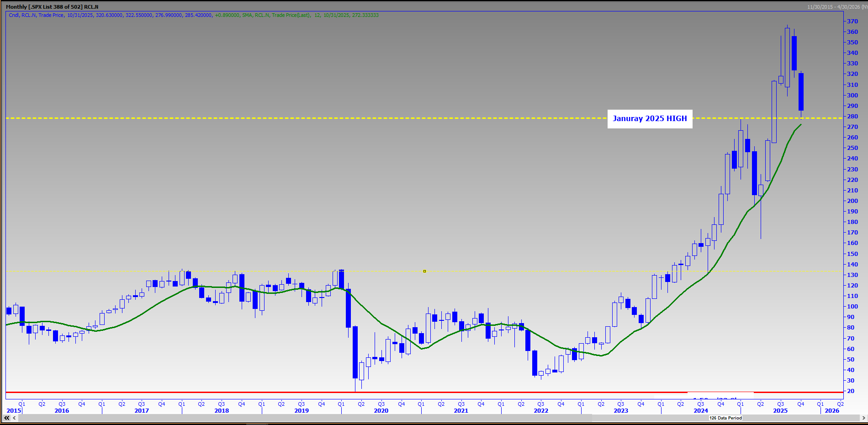Click the 2023 year label on time axis
The image size is (868, 425).
[621, 410]
